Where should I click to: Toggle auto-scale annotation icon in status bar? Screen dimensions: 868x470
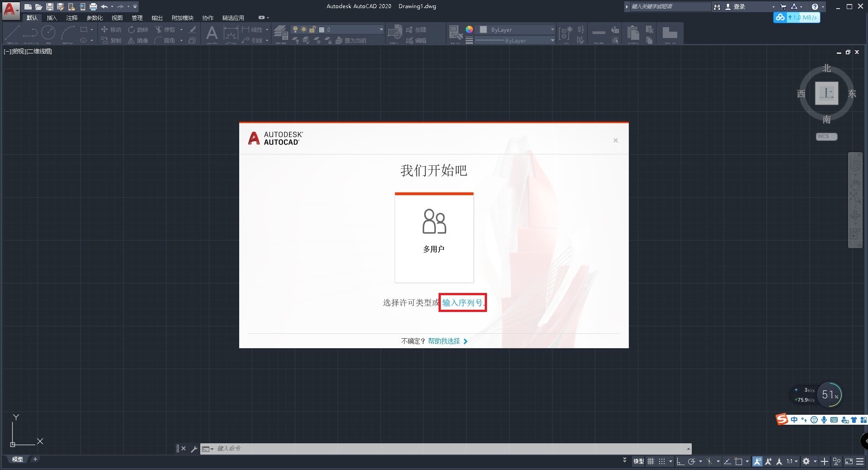coord(768,461)
